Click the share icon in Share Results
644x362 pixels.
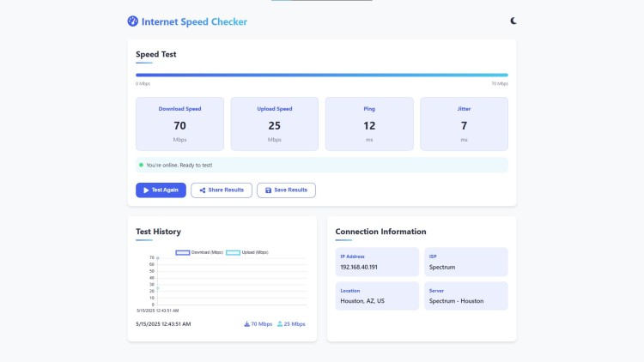tap(203, 190)
